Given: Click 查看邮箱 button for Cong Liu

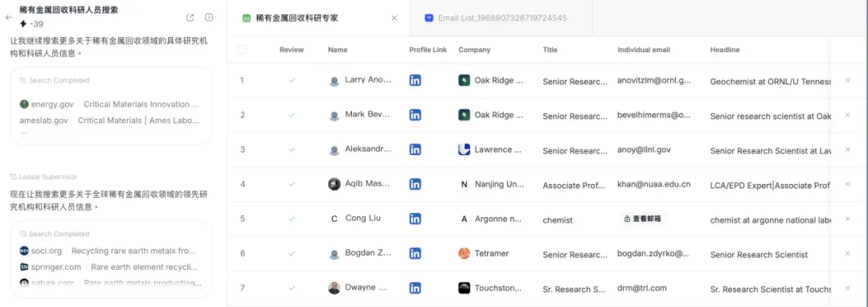Looking at the screenshot, I should tap(642, 219).
